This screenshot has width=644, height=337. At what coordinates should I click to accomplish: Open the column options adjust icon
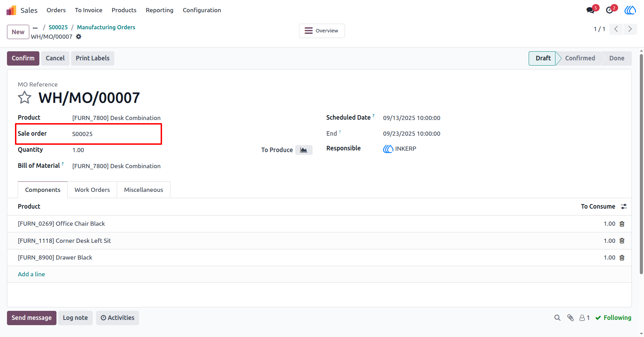pyautogui.click(x=624, y=207)
